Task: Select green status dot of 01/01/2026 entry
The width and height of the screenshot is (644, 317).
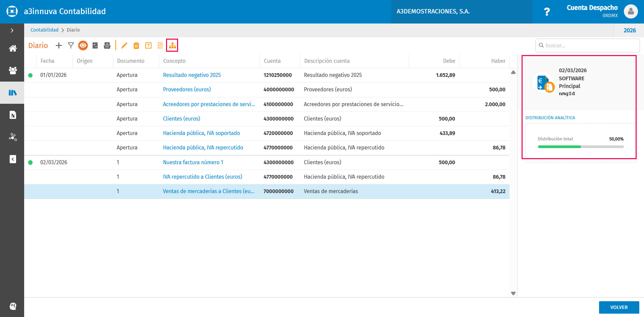Action: [31, 75]
